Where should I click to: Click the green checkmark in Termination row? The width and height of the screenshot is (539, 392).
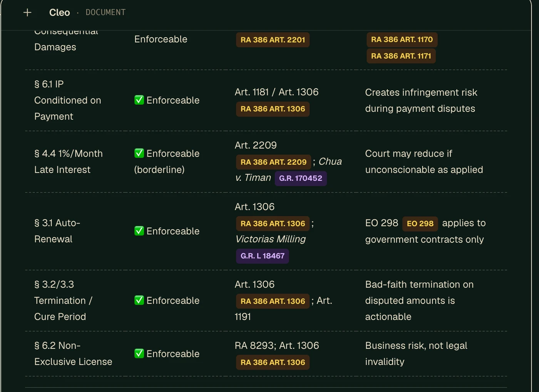(139, 300)
